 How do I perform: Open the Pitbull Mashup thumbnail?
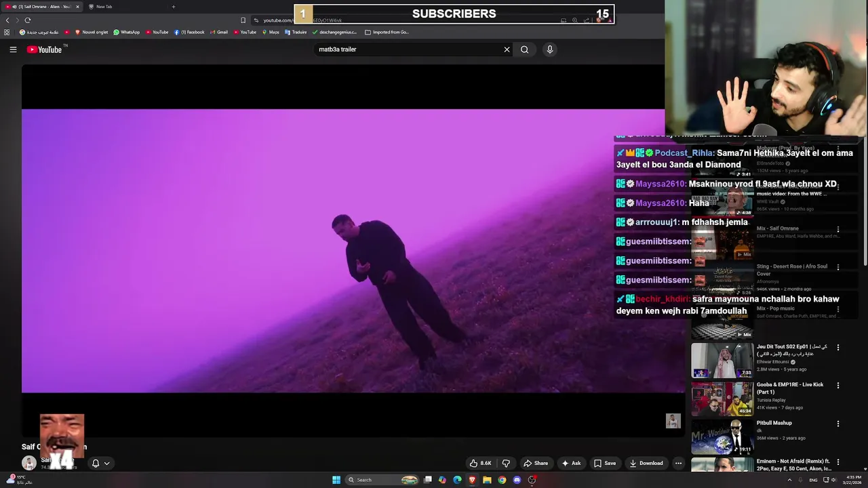point(722,437)
